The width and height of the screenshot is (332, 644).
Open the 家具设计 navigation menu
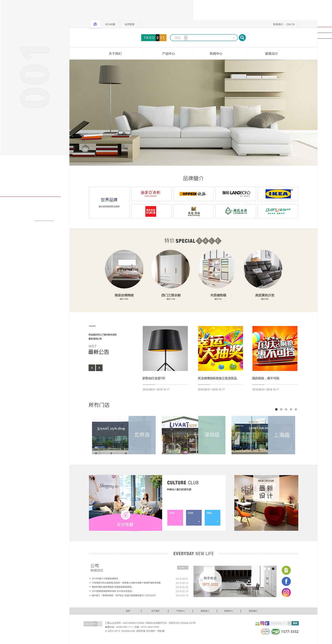(271, 53)
